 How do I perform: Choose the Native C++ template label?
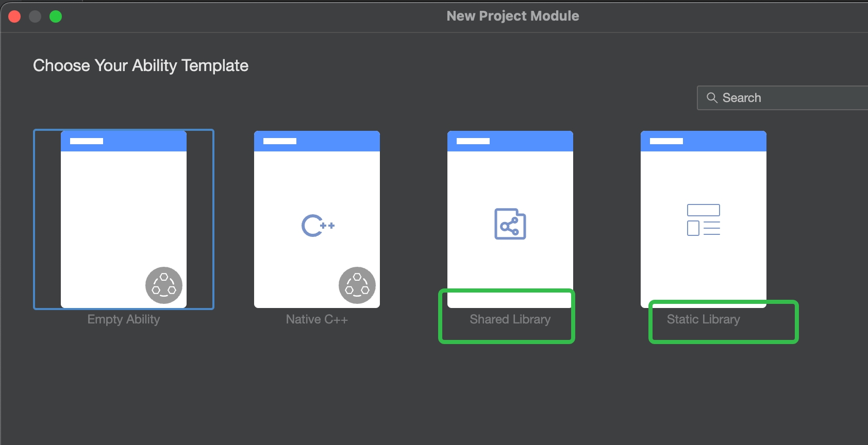pos(317,319)
